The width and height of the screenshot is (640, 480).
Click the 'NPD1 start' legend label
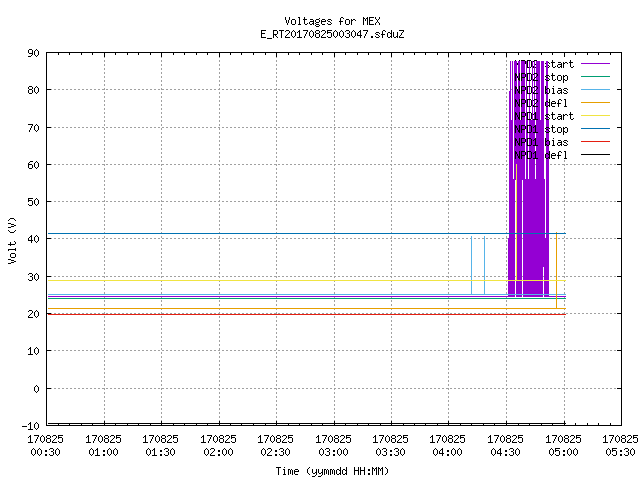pos(544,116)
